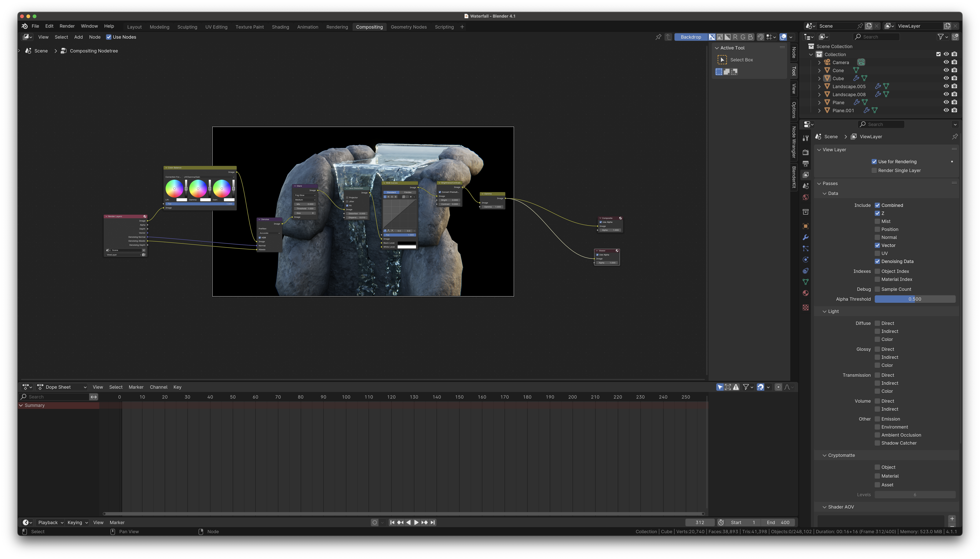
Task: Toggle only show errors in Dope Sheet
Action: pos(736,387)
